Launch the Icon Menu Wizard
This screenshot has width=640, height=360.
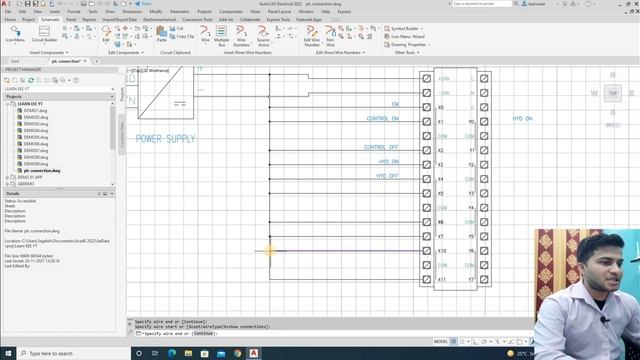pos(404,36)
